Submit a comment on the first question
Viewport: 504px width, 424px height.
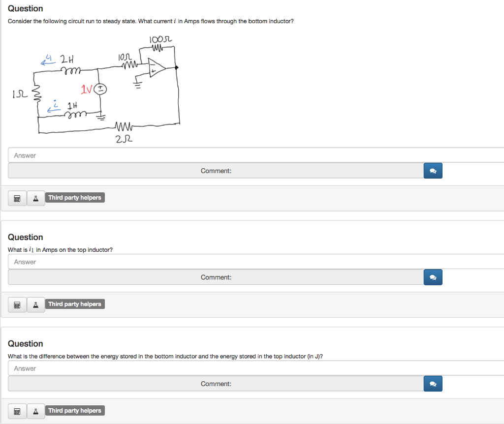click(433, 171)
